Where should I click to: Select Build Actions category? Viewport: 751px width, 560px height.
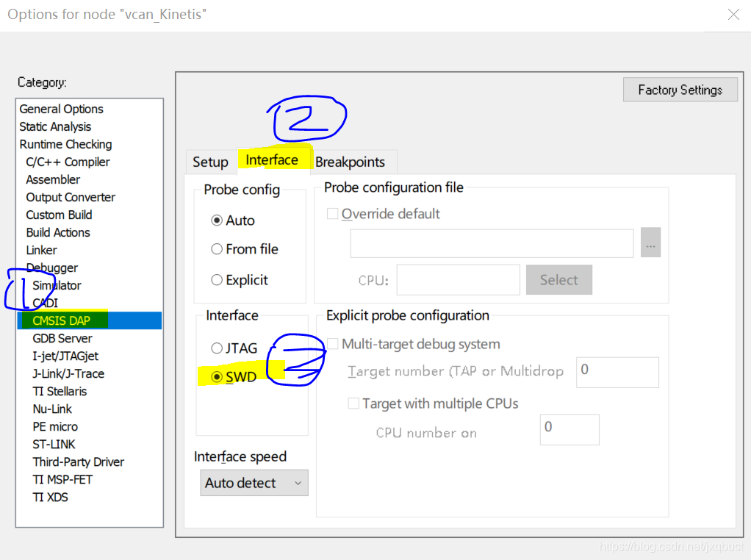click(58, 233)
